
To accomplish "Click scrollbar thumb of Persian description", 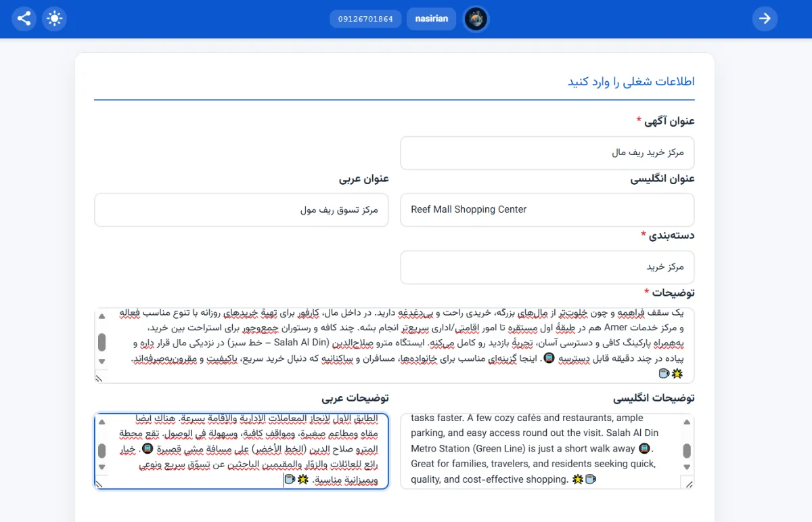I will [x=101, y=342].
